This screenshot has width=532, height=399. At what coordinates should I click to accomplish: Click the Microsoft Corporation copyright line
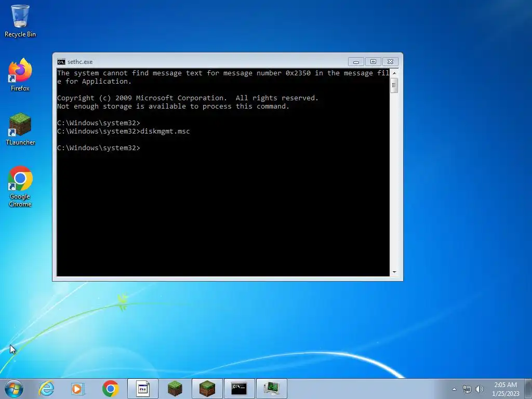188,98
